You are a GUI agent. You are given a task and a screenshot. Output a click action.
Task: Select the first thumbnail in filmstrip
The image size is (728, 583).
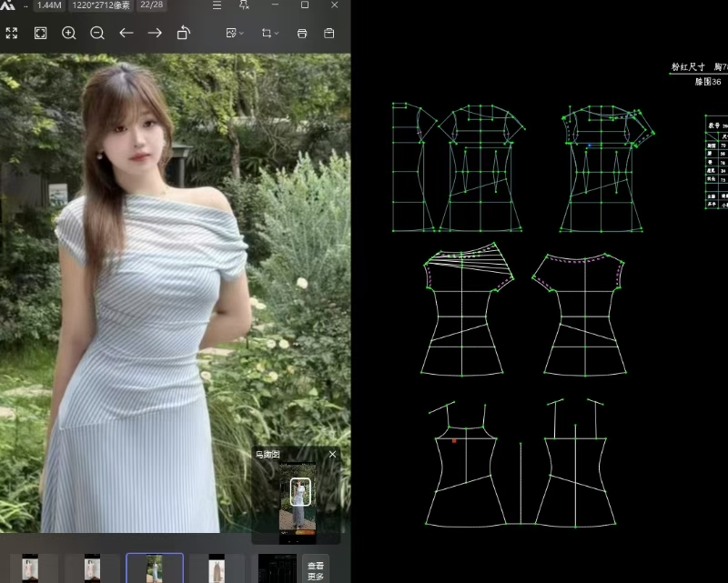point(31,569)
